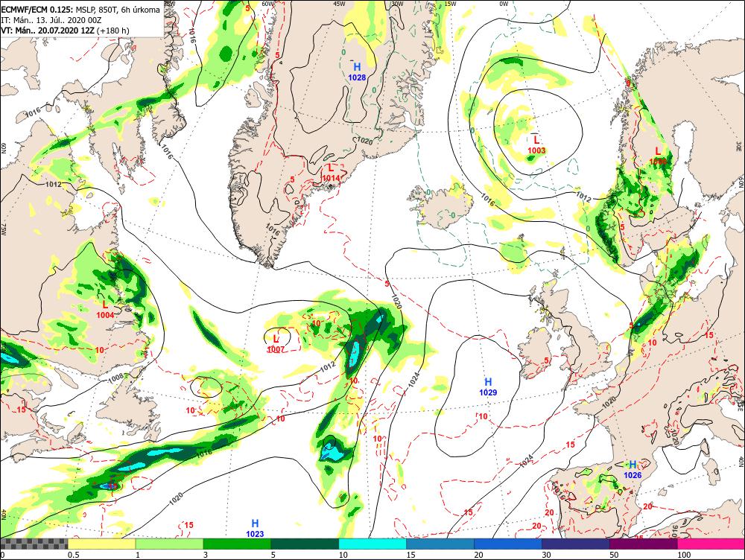This screenshot has width=745, height=560.
Task: Click the '1020' isobar label at bottom left
Action: point(176,498)
